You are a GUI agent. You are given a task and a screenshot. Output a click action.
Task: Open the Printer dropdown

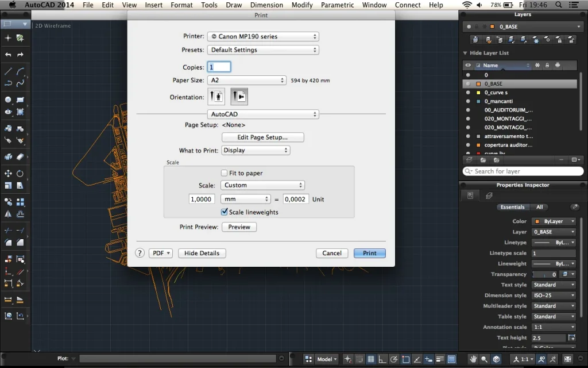263,36
